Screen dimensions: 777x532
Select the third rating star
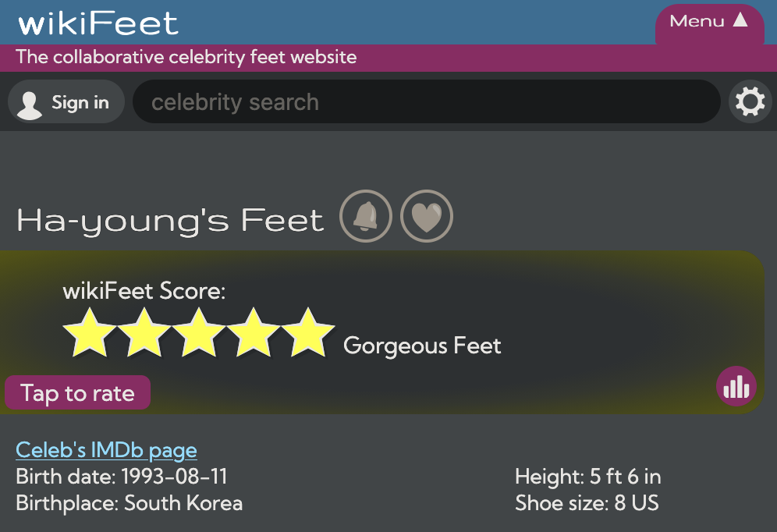pos(199,332)
